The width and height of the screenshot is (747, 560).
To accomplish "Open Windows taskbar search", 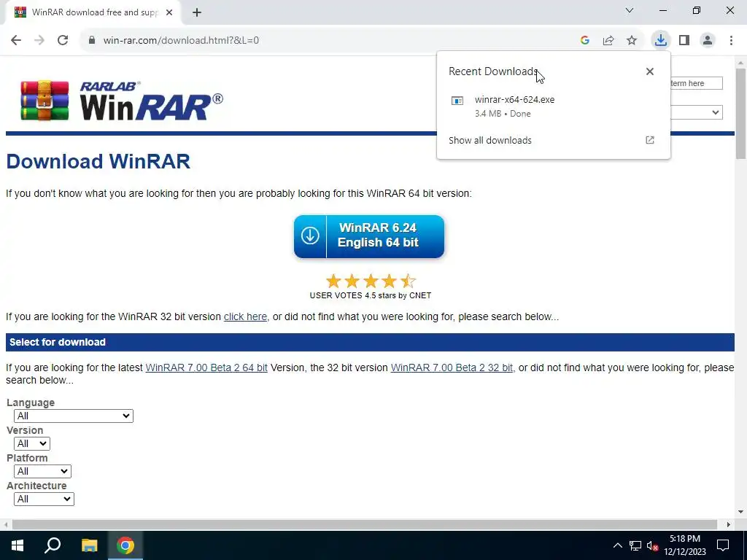I will [x=53, y=545].
